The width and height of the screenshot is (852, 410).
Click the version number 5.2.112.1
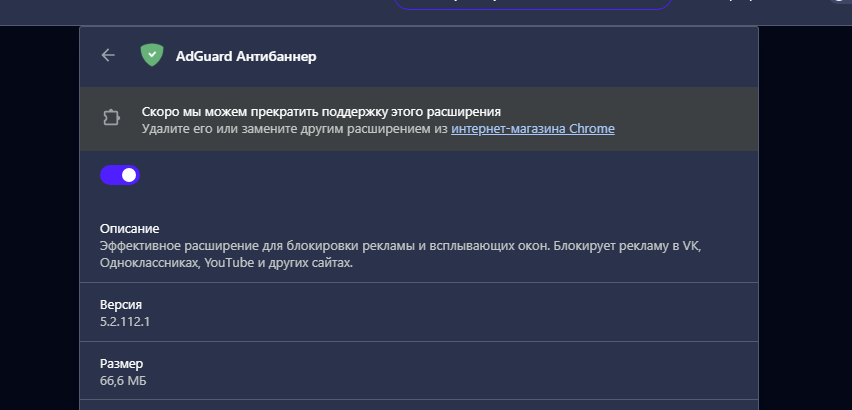(x=131, y=321)
